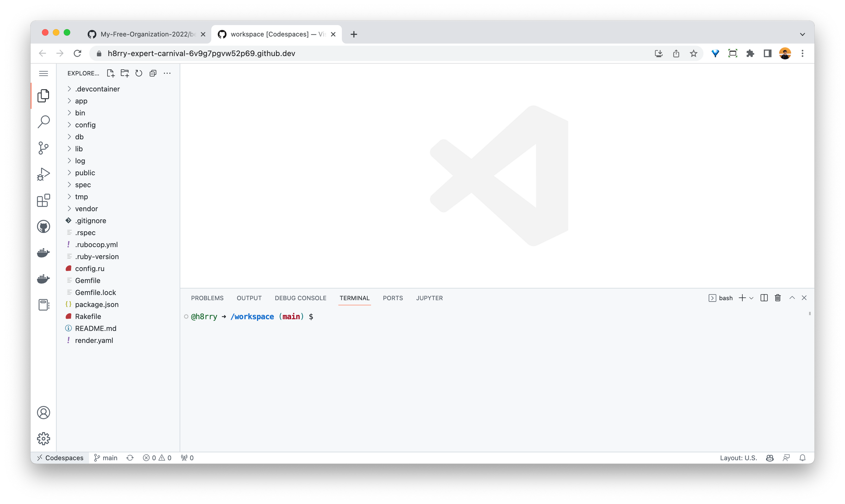Open the GitHub sidebar view
The width and height of the screenshot is (845, 504).
(x=44, y=226)
